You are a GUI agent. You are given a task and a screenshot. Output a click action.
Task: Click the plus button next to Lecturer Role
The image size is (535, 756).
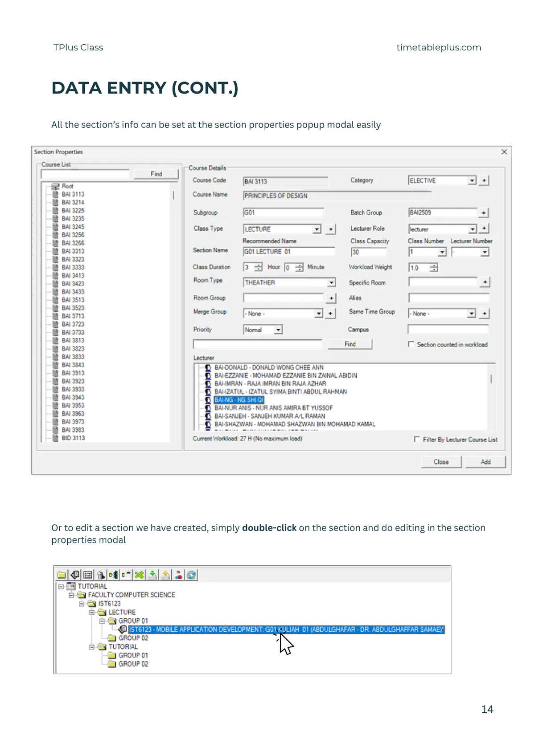(x=484, y=229)
